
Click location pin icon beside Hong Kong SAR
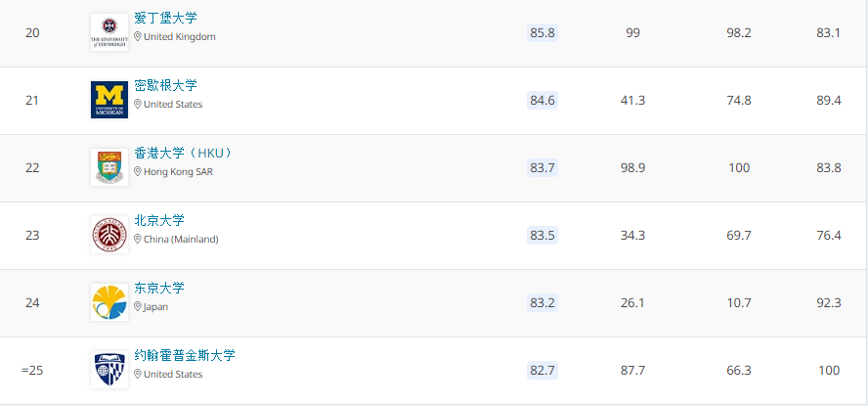click(138, 172)
